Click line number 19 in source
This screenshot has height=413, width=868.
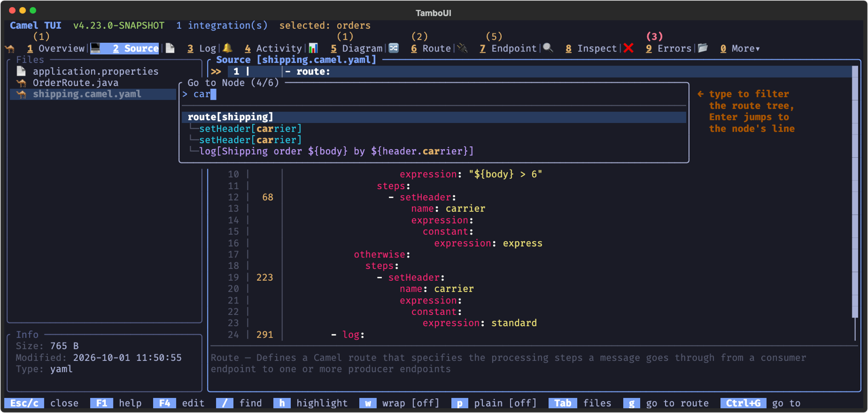(x=233, y=278)
